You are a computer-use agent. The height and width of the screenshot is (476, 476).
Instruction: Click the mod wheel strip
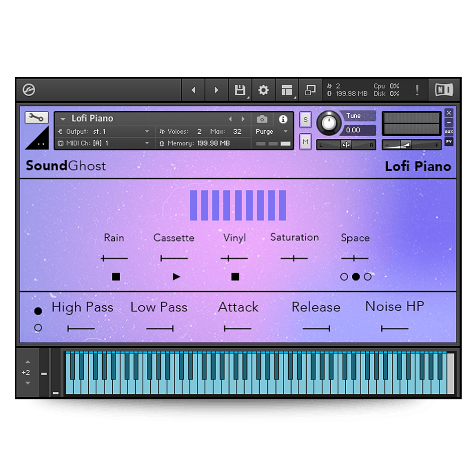[56, 373]
